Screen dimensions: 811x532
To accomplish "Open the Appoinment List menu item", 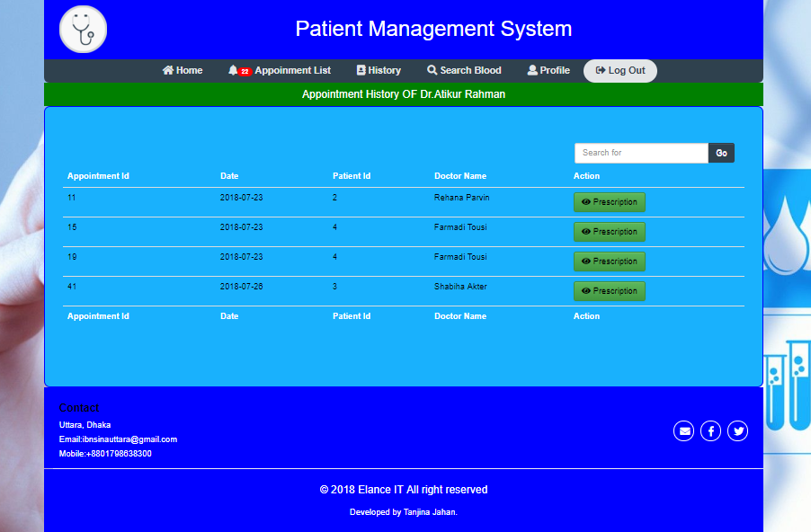I will click(x=280, y=70).
